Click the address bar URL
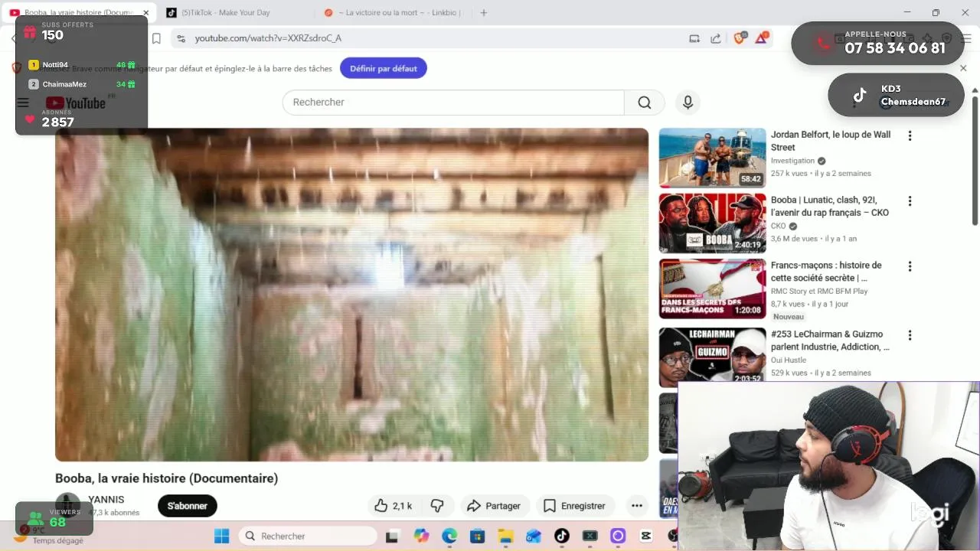Screen dimensions: 980x551 (x=268, y=38)
